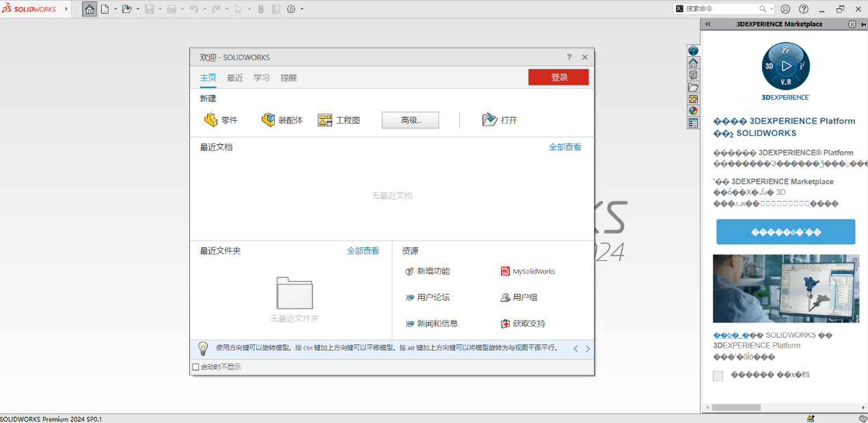Open the Undo history dropdown arrow

204,9
